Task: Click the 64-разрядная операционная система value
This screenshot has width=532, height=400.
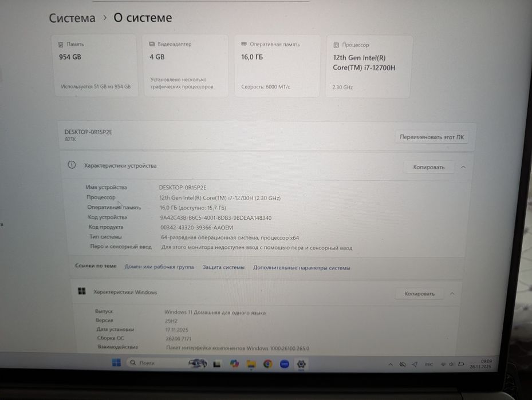Action: [230, 237]
